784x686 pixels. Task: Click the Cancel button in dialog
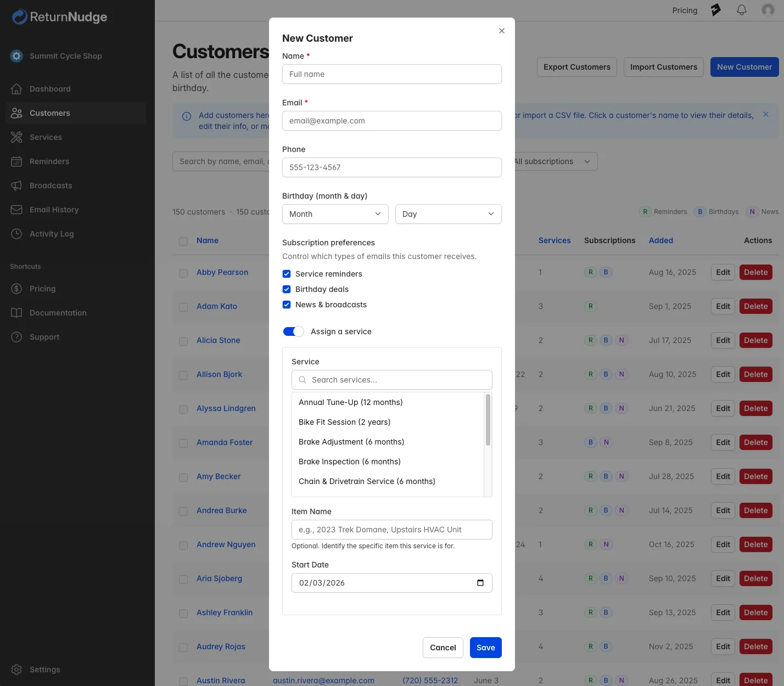tap(443, 648)
